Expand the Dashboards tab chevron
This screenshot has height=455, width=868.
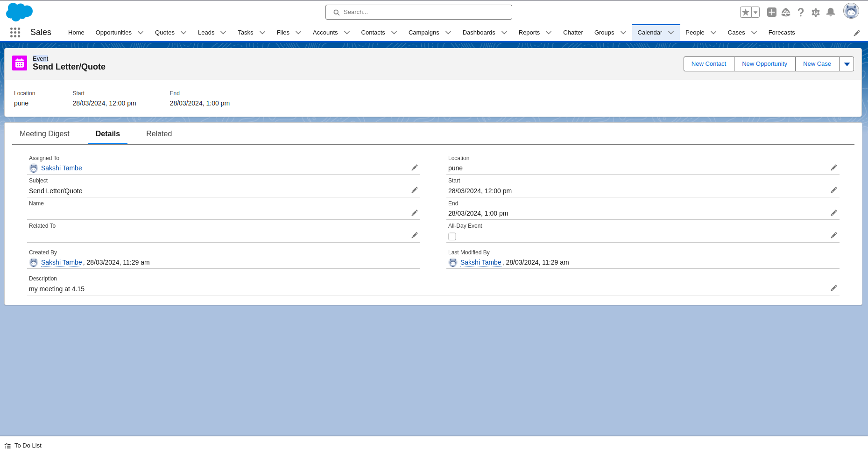click(x=504, y=33)
